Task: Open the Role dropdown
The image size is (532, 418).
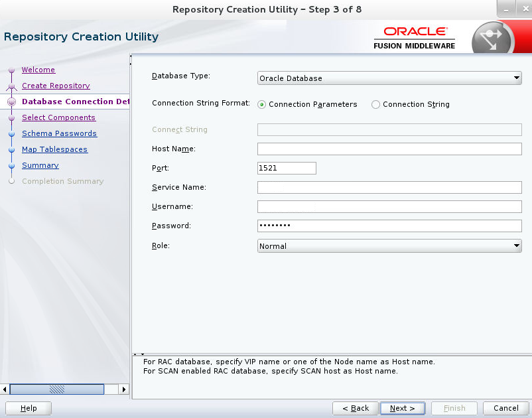Action: tap(389, 245)
